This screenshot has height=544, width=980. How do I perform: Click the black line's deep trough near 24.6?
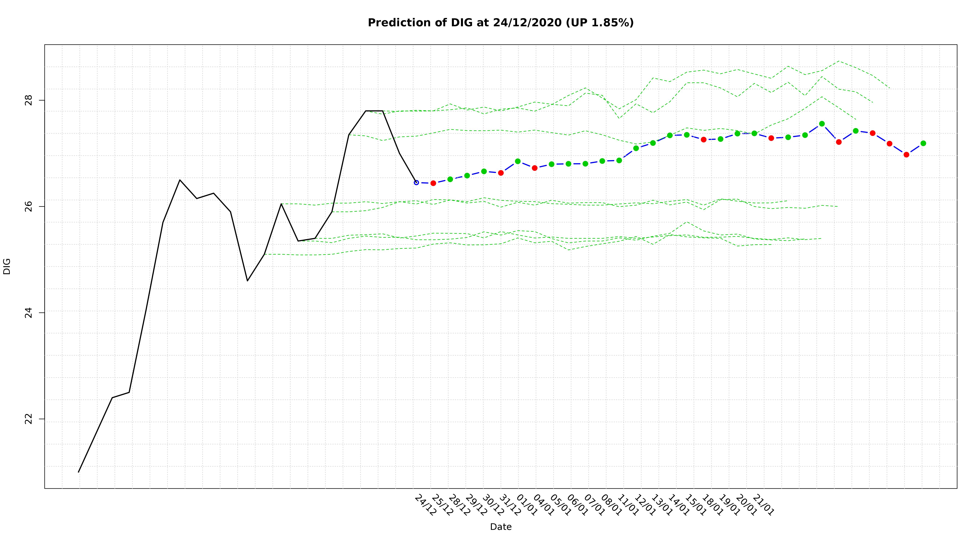pyautogui.click(x=247, y=281)
